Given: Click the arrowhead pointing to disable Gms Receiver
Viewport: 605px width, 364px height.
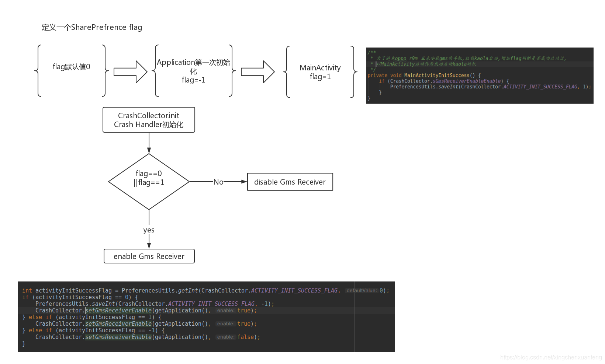Looking at the screenshot, I should (244, 182).
